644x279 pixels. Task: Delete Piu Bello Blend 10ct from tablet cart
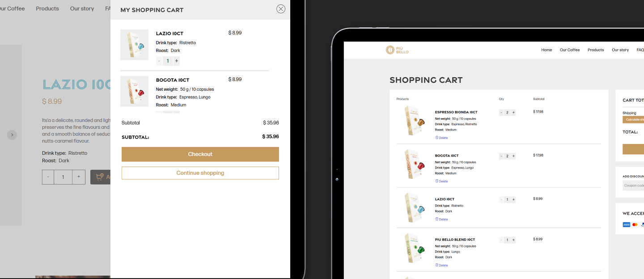click(441, 265)
